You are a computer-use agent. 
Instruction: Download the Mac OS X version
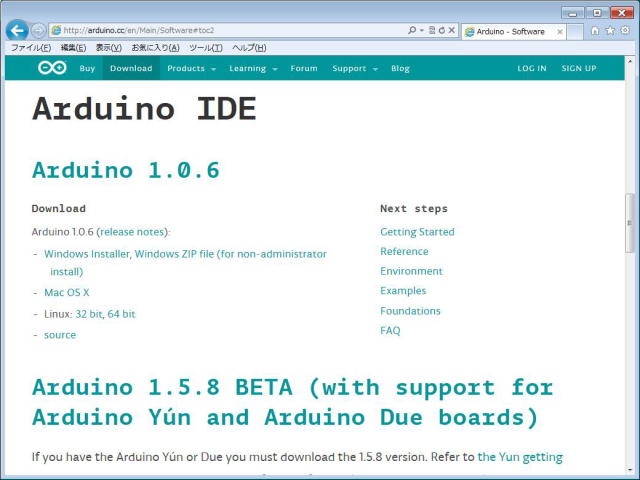[x=67, y=292]
